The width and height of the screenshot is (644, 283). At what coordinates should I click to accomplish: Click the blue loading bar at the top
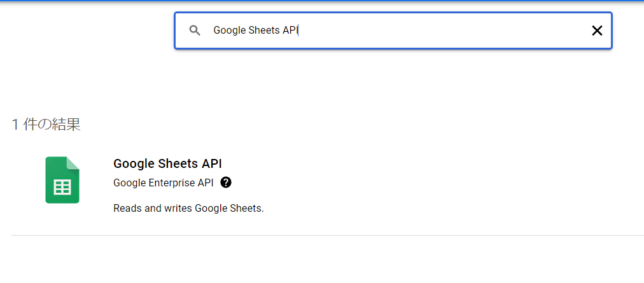pyautogui.click(x=322, y=1)
